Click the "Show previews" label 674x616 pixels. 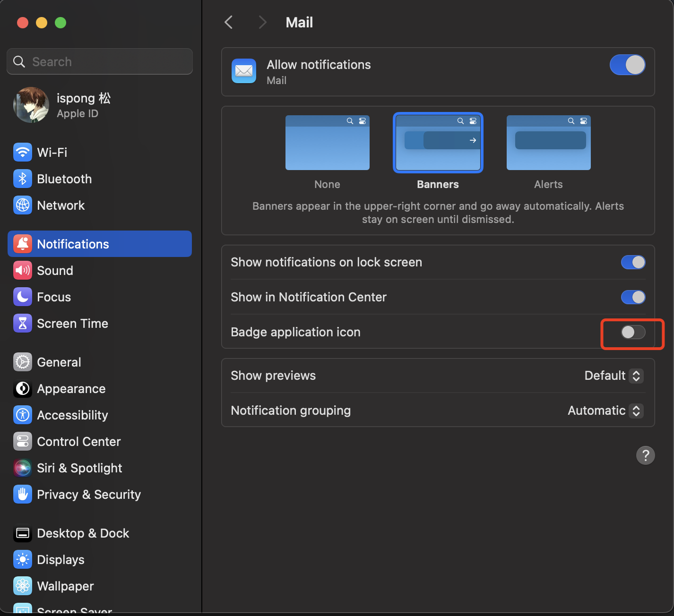[x=273, y=376]
